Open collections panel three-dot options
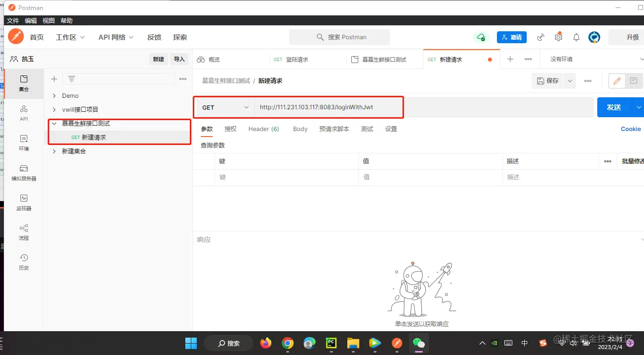This screenshot has height=355, width=644. [x=183, y=79]
